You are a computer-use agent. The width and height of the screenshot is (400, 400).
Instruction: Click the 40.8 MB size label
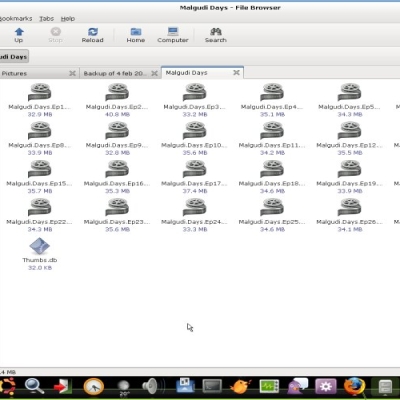pyautogui.click(x=117, y=114)
